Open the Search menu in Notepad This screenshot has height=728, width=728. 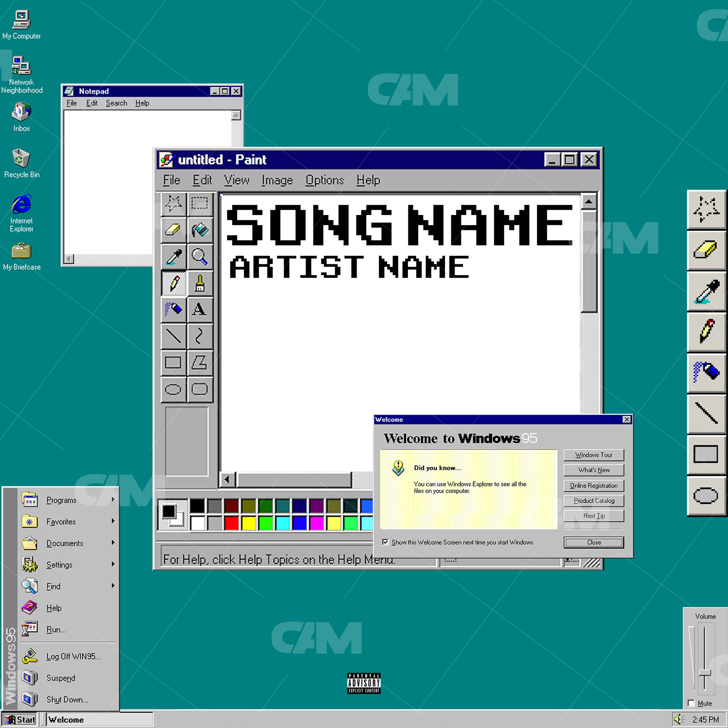[116, 103]
